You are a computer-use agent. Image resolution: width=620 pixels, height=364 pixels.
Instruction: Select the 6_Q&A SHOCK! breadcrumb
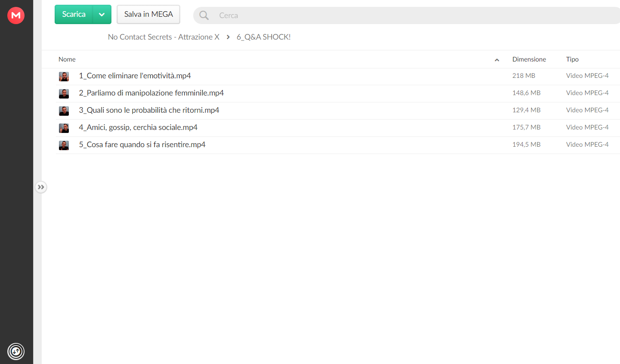[x=264, y=37]
